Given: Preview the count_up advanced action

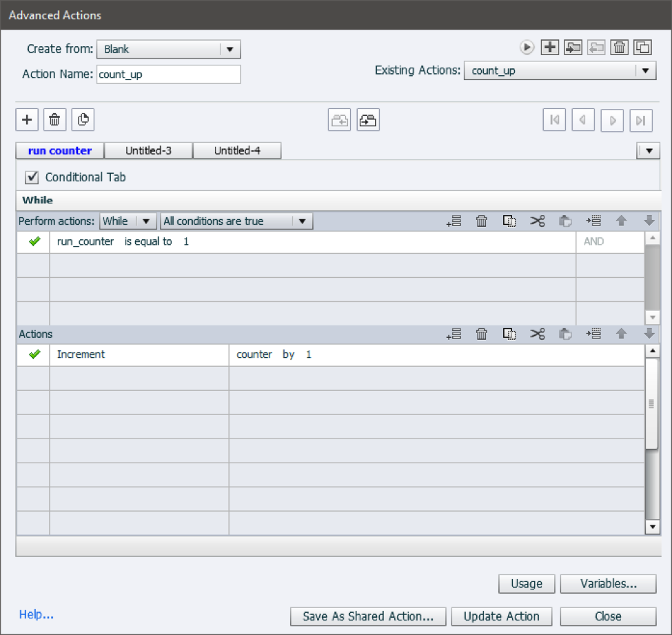Looking at the screenshot, I should pos(527,47).
